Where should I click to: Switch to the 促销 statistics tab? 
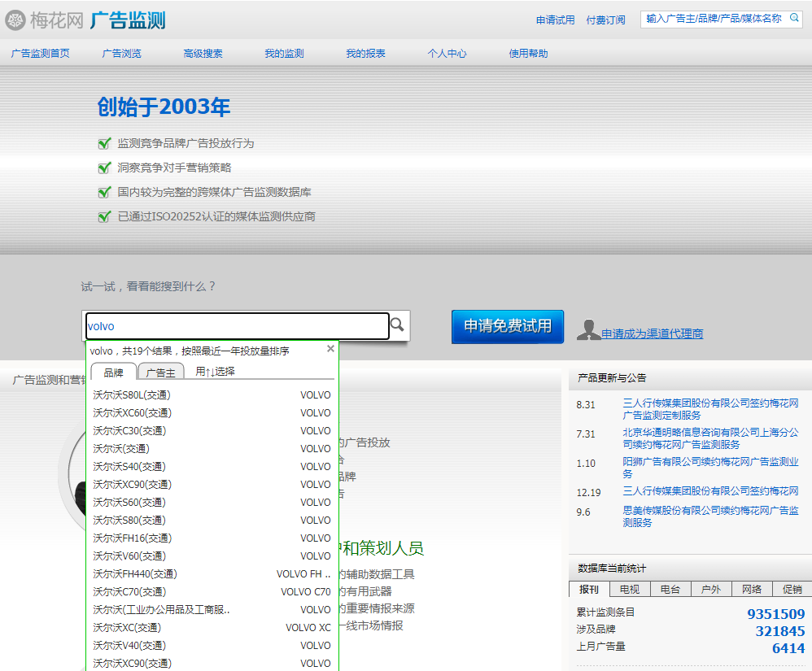[x=792, y=589]
